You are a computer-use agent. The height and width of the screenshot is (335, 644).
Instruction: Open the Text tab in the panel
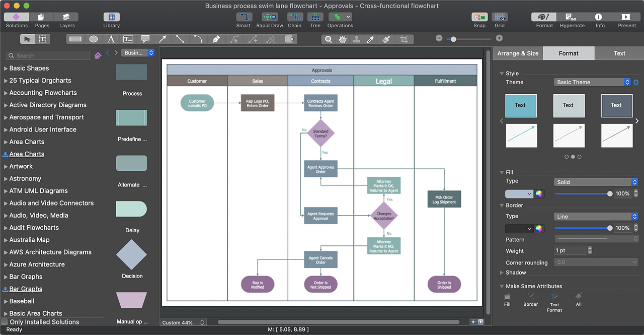[x=619, y=53]
